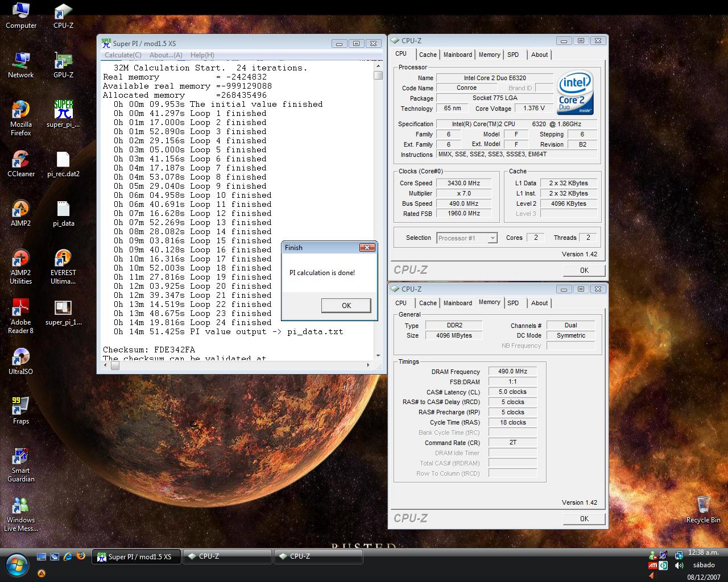Switch to Mainboard tab in lower CPU-Z window
Viewport: 728px width, 582px height.
458,303
